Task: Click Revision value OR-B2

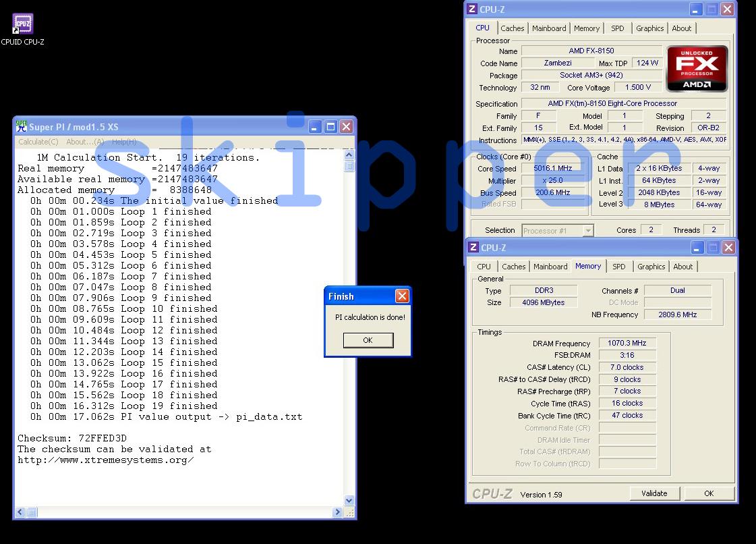Action: [x=708, y=128]
